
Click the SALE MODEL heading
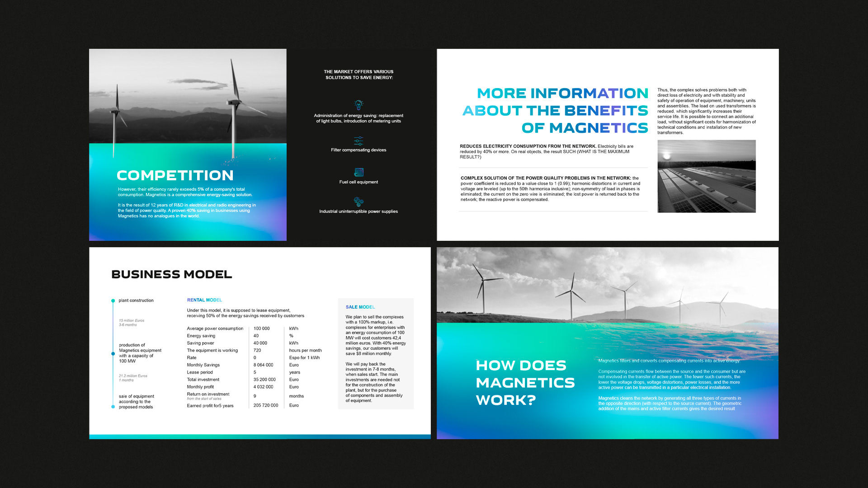(360, 307)
